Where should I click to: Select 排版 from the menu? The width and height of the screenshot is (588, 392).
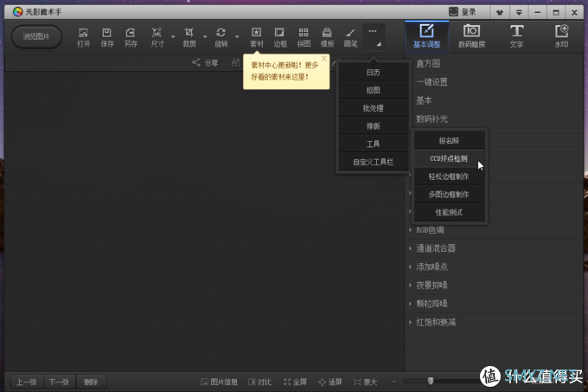pyautogui.click(x=374, y=126)
